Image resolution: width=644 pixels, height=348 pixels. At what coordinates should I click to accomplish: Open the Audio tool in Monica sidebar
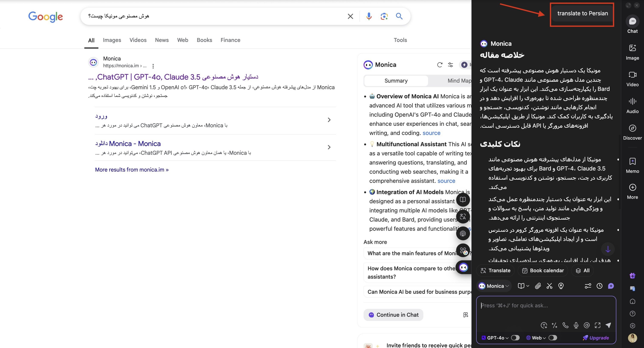[632, 105]
